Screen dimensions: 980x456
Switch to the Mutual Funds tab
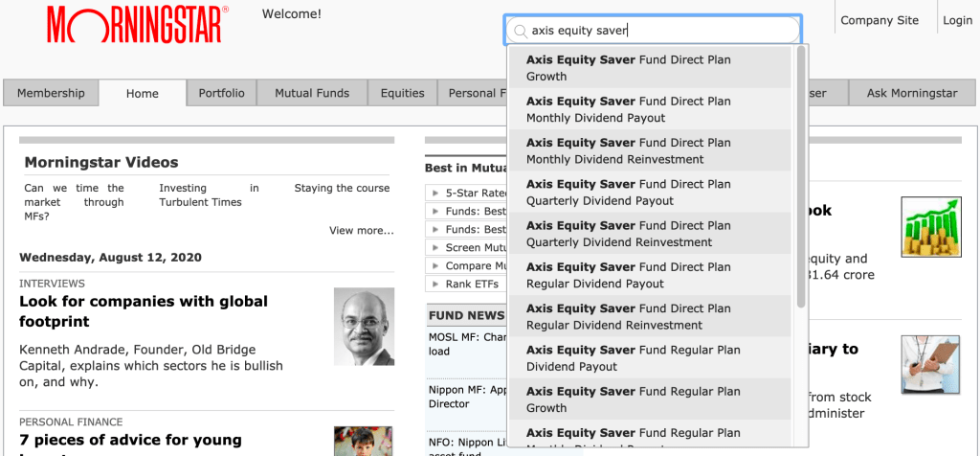(312, 93)
